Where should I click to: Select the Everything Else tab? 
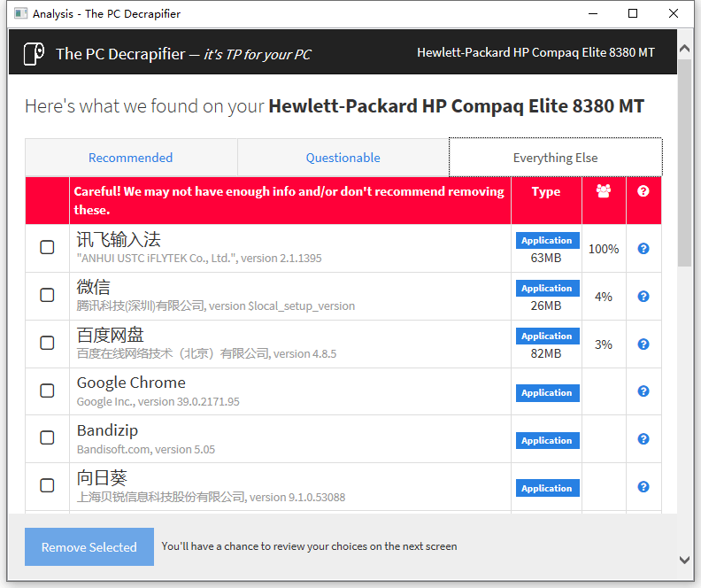point(555,158)
